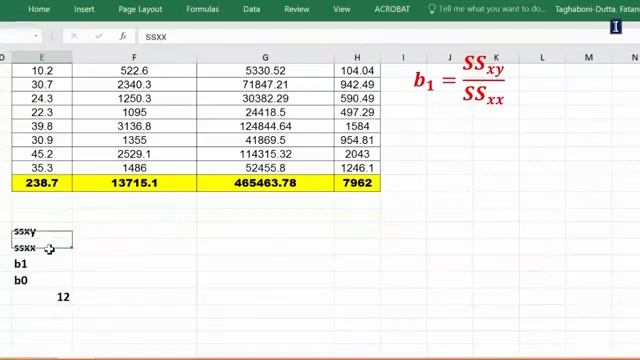
Task: Click cell with value 35.3
Action: point(42,168)
